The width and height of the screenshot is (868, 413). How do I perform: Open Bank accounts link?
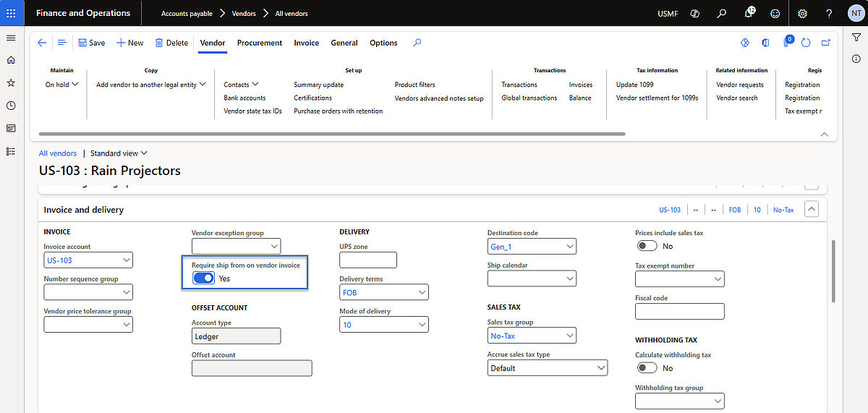point(244,98)
